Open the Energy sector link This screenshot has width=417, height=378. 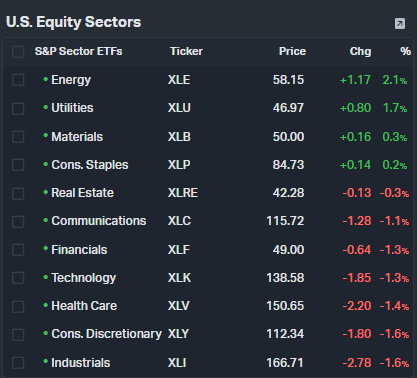[x=71, y=80]
